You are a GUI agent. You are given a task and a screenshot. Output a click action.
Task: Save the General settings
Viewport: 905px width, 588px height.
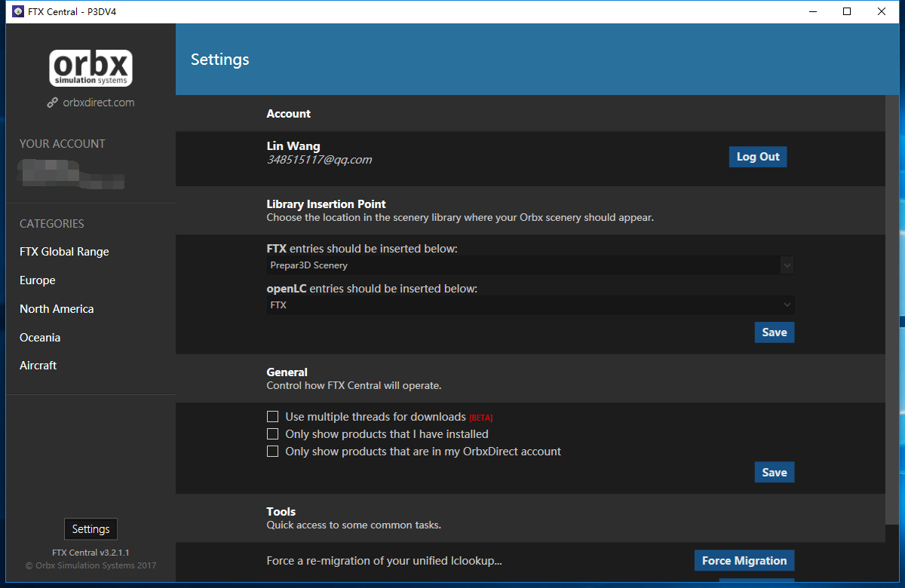[775, 473]
